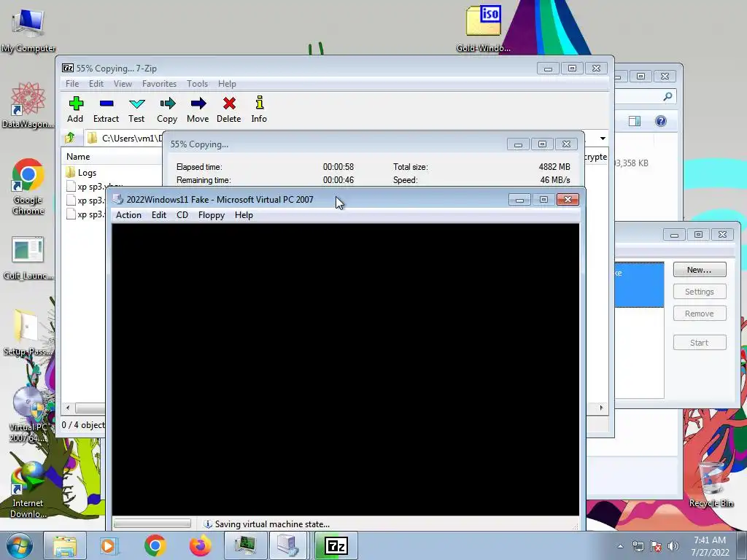Click the Windows Start button
The image size is (747, 560).
(20, 545)
